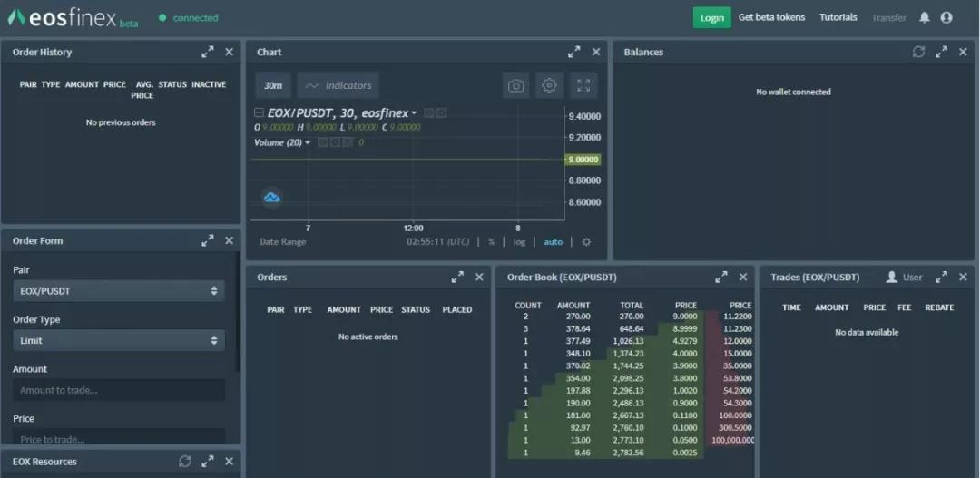Open chart settings gear in toolbar
This screenshot has height=478, width=980.
point(549,85)
